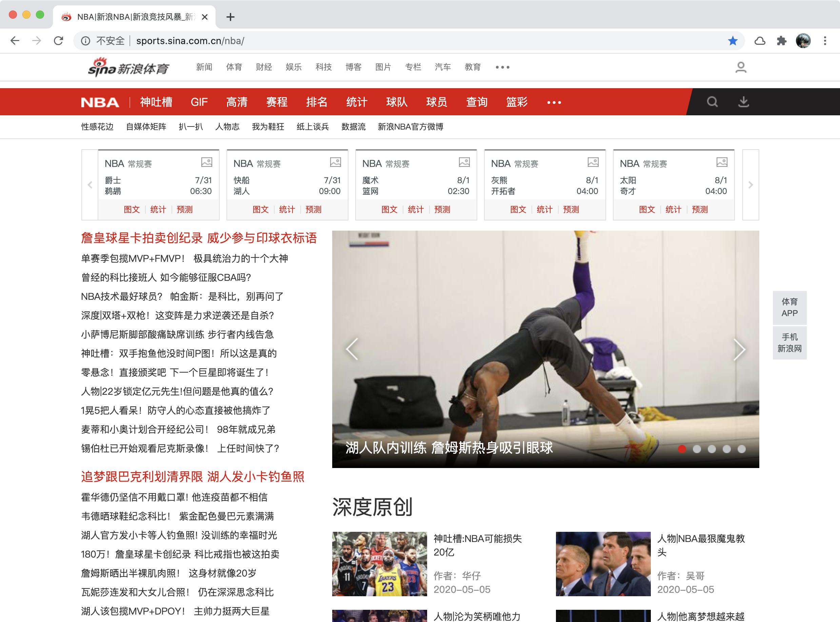
Task: Expand more options in top site nav
Action: (x=502, y=67)
